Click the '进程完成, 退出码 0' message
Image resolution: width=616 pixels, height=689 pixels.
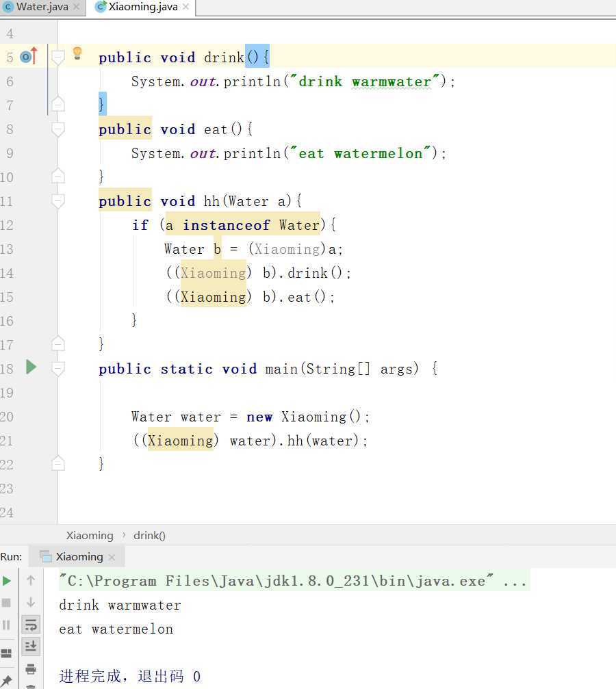pos(130,676)
